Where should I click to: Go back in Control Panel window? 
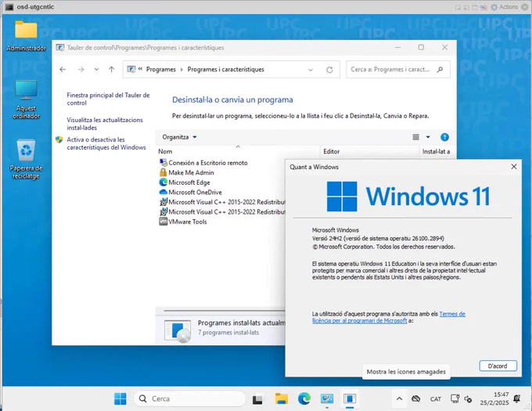(63, 70)
